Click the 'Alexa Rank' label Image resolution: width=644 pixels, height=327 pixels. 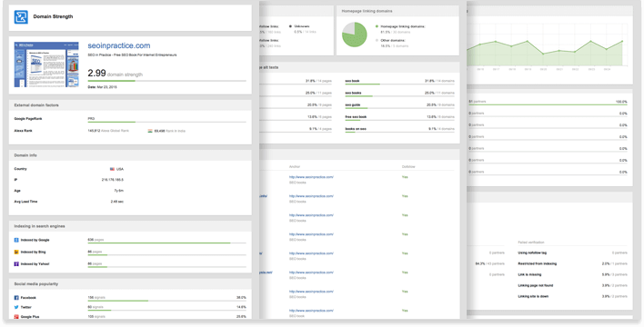click(23, 131)
